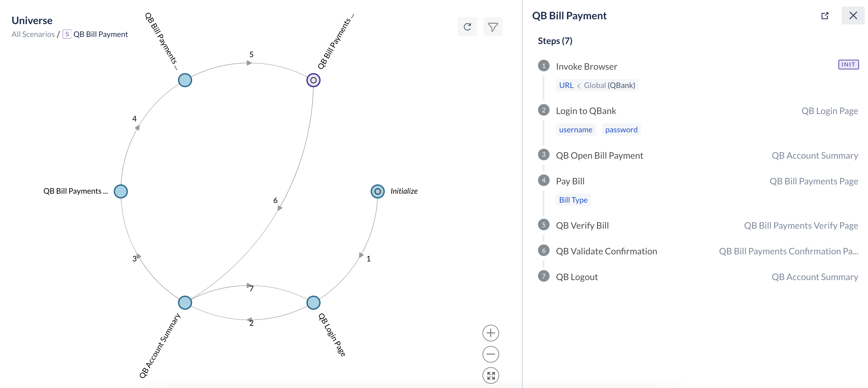Select the Initialize node
This screenshot has width=868, height=388.
378,191
